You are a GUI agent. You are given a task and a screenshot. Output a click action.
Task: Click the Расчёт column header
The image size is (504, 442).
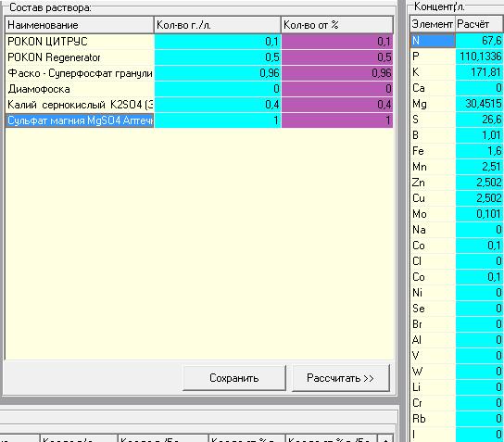(x=479, y=24)
